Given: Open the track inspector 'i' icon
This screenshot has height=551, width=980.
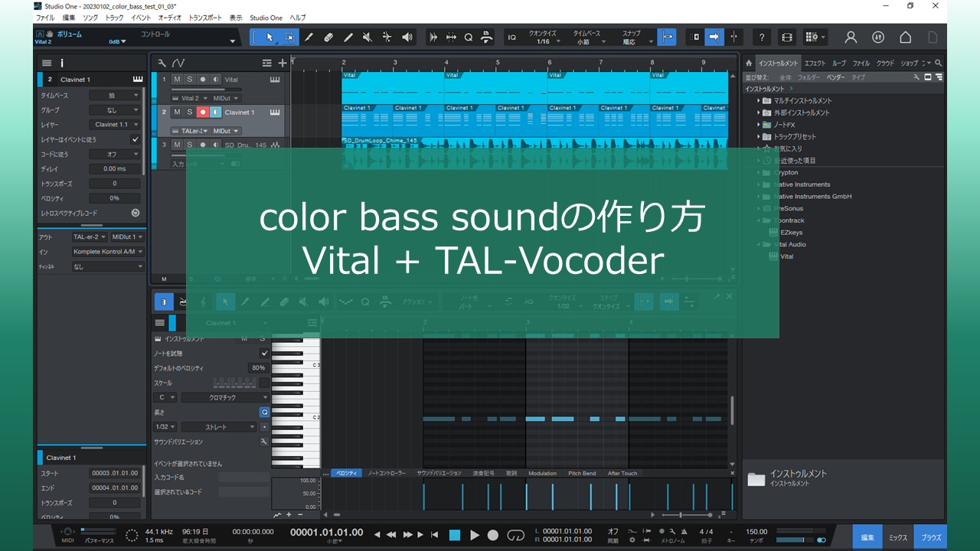Looking at the screenshot, I should click(62, 63).
